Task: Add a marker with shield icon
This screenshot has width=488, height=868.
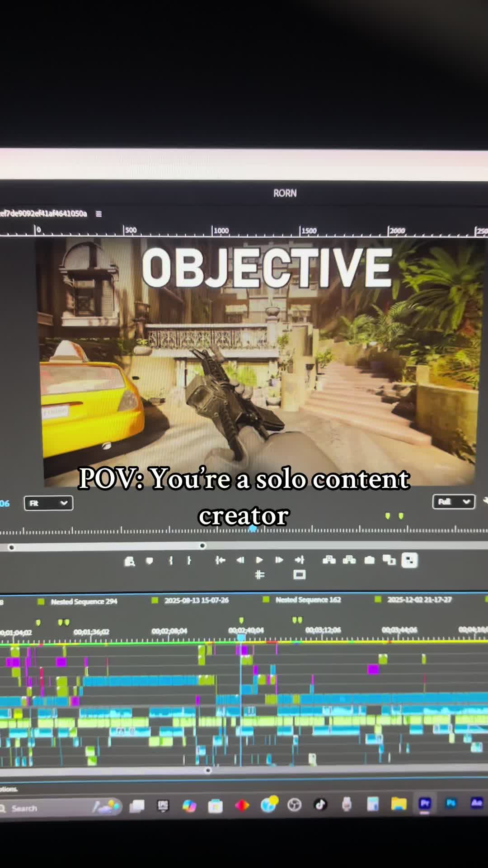Action: point(150,561)
